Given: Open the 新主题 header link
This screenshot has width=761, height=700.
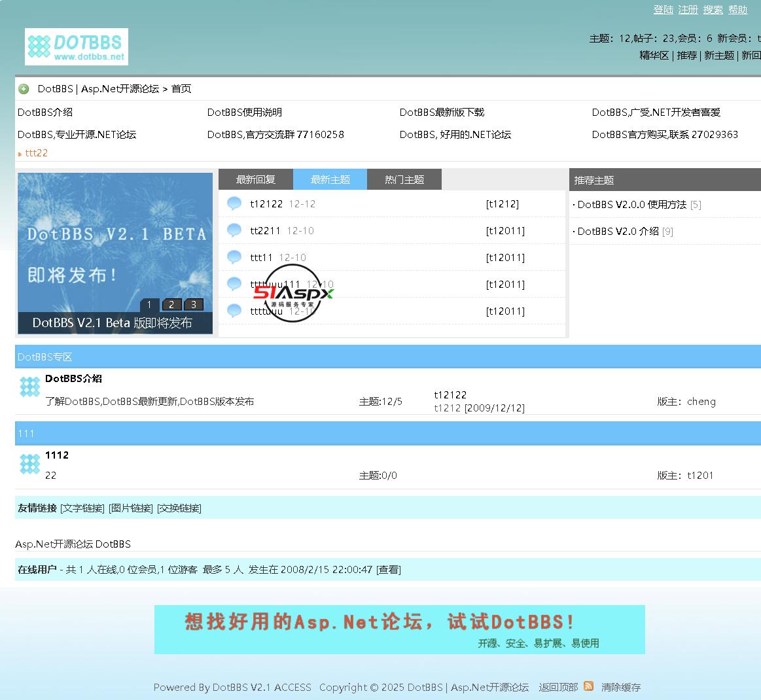Looking at the screenshot, I should [718, 56].
